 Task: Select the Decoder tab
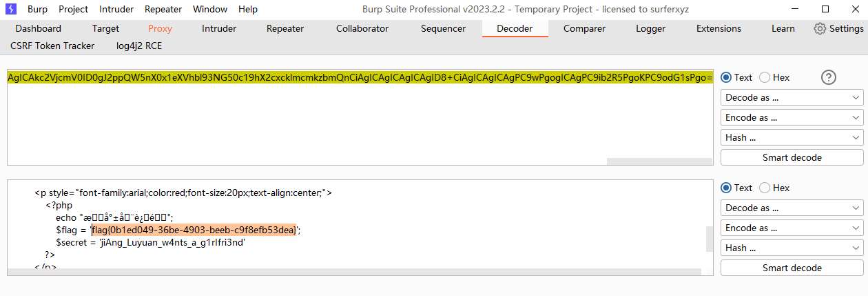click(515, 28)
